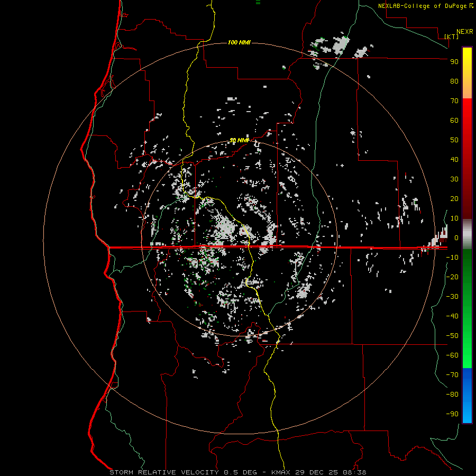Click the positive 60 value on velocity scale
Screen dimensions: 476x476
pos(454,121)
